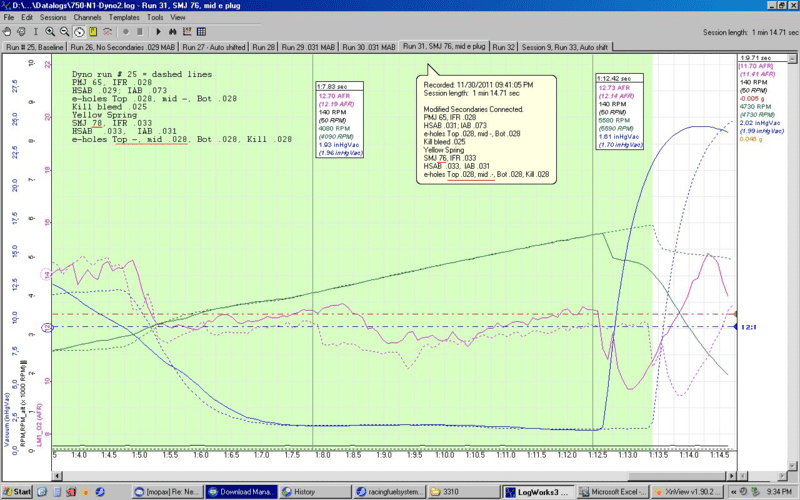The image size is (800, 500).
Task: Open Session 9, Run 33, Auto shift tab
Action: coord(565,46)
